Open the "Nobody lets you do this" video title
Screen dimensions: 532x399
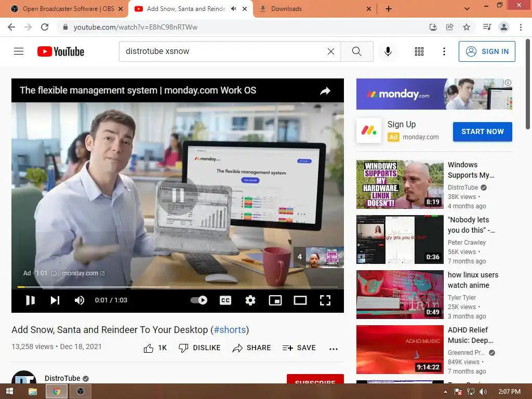coord(471,225)
